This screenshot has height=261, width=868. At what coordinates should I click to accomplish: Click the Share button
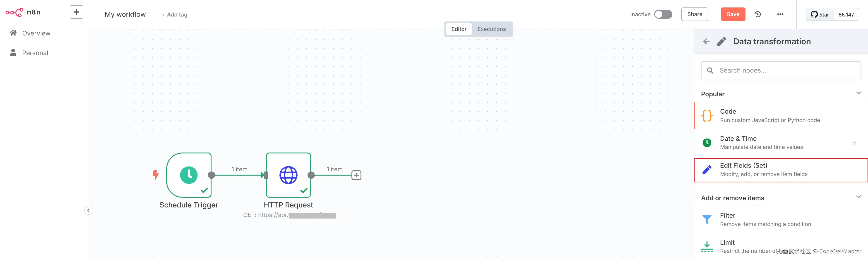tap(695, 14)
